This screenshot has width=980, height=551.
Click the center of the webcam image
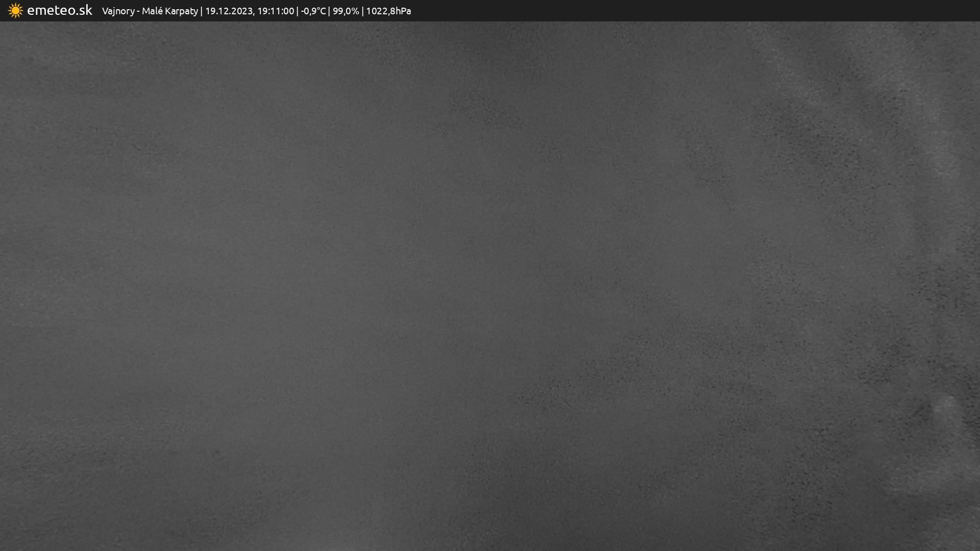[x=490, y=286]
